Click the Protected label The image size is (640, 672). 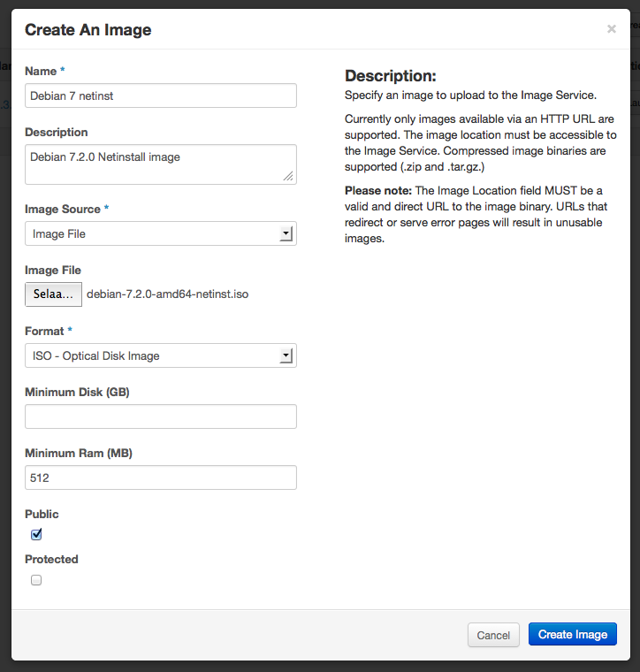pos(51,560)
